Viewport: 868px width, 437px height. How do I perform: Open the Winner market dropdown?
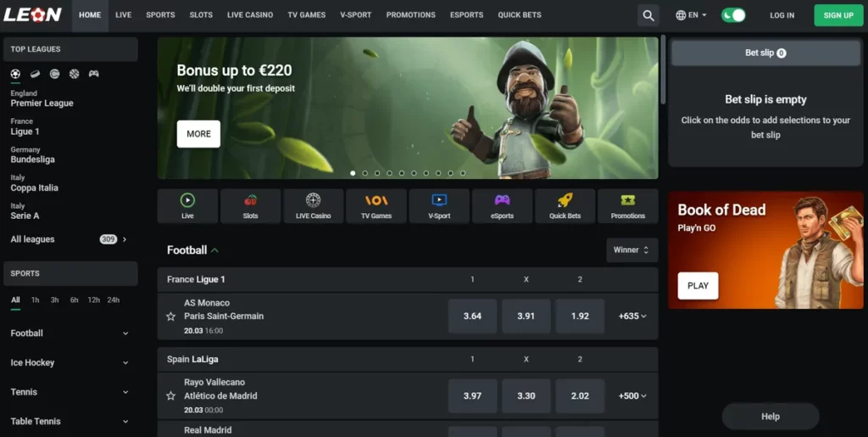point(632,250)
